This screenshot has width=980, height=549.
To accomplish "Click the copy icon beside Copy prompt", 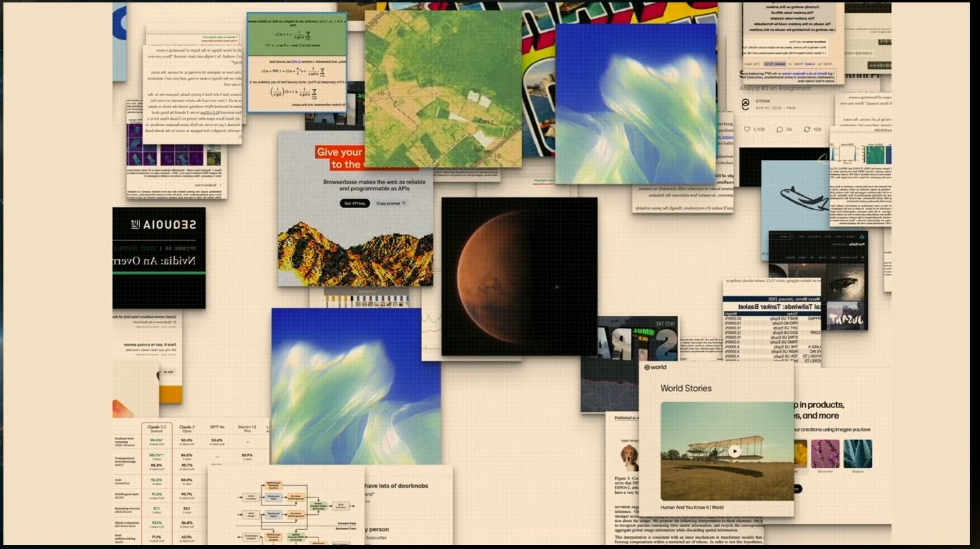I will tap(404, 203).
